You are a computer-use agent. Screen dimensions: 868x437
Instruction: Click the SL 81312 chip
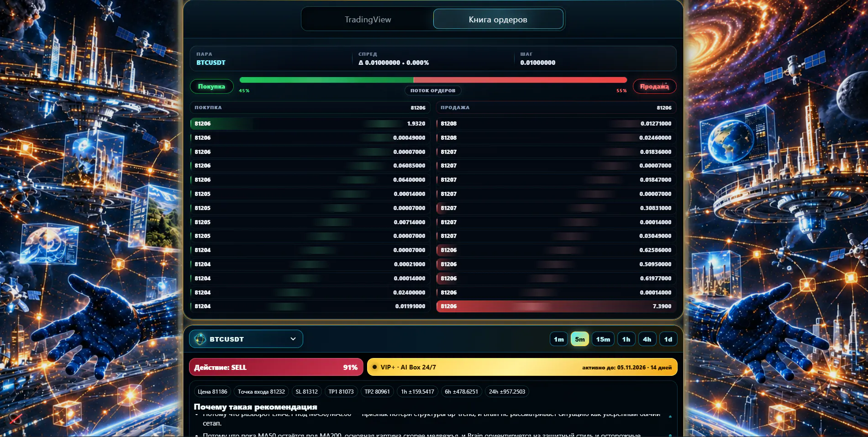coord(306,391)
